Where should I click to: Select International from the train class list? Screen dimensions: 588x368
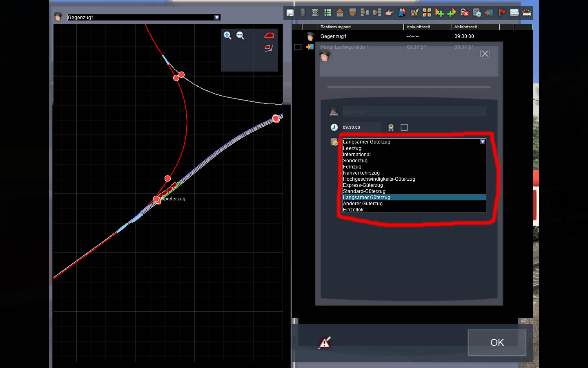point(414,155)
